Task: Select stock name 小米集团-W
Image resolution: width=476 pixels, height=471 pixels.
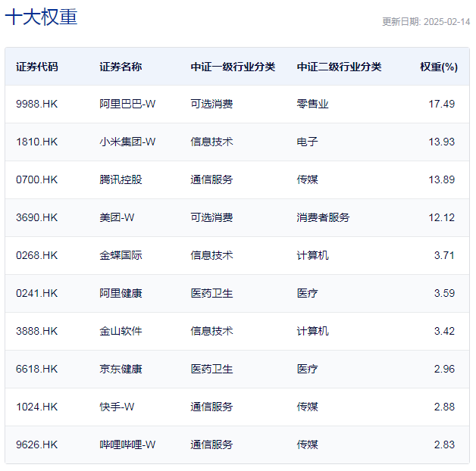Action: point(127,142)
